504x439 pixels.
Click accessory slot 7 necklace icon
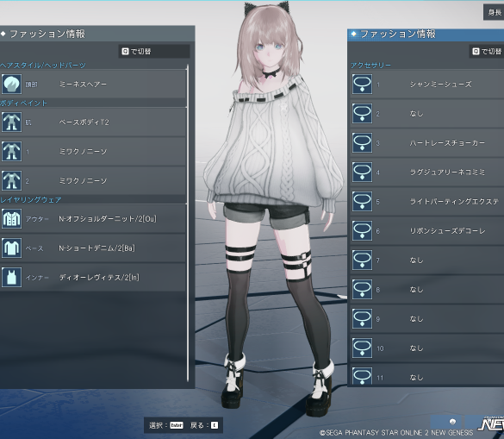362,260
